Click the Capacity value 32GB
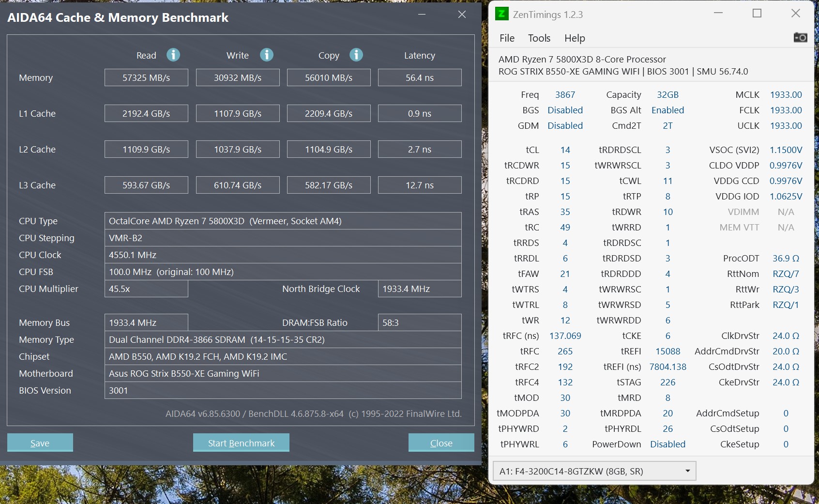 tap(667, 95)
